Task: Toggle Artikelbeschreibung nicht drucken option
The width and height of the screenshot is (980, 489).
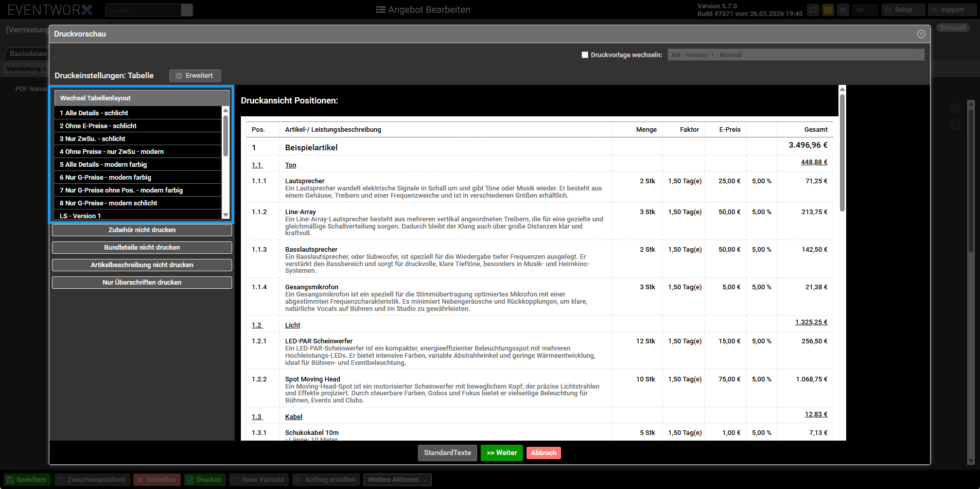Action: [142, 265]
